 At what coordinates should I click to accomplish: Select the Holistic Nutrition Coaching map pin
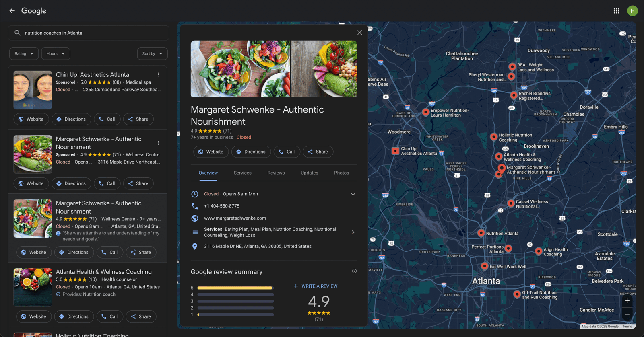pos(494,137)
